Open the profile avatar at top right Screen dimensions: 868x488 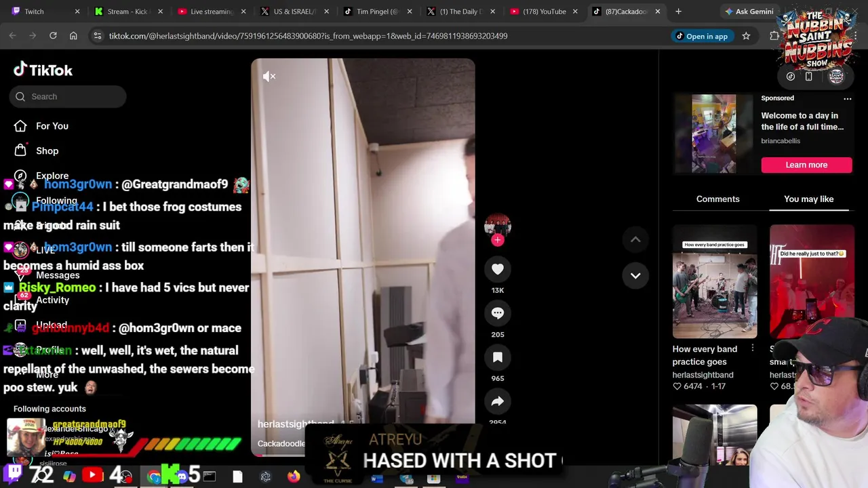pos(836,77)
